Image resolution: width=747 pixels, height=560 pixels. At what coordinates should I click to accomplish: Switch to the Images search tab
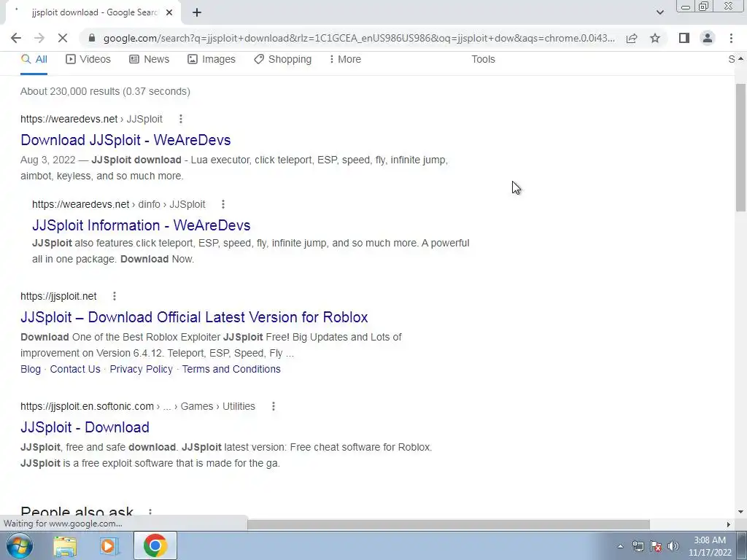pyautogui.click(x=212, y=59)
